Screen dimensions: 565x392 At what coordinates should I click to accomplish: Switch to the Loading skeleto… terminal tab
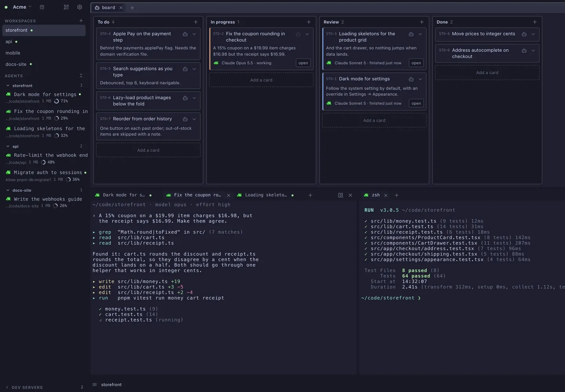(x=266, y=195)
